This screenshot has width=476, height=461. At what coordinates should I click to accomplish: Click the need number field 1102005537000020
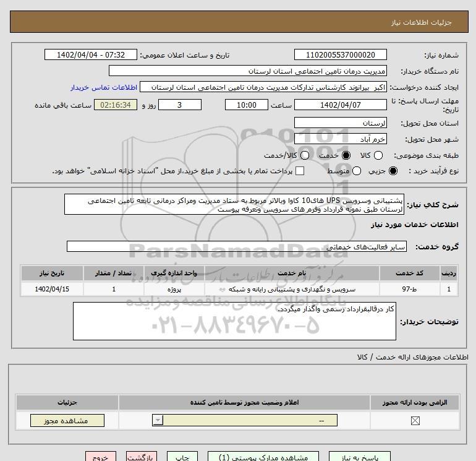tap(340, 54)
